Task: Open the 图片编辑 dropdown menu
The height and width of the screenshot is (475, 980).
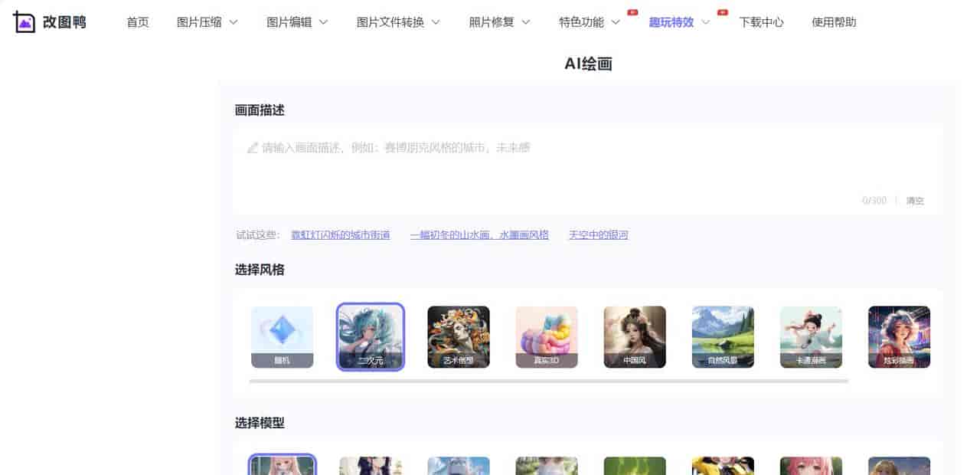Action: click(297, 22)
